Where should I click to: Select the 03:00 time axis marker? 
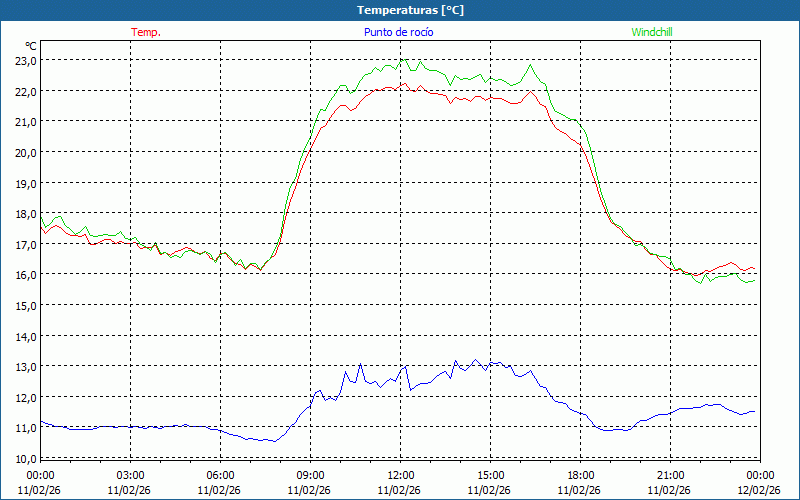click(x=130, y=475)
